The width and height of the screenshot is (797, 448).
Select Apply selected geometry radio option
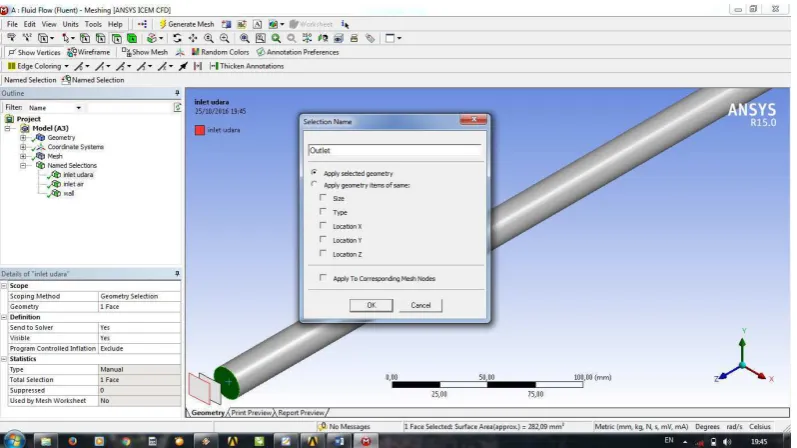tap(314, 173)
